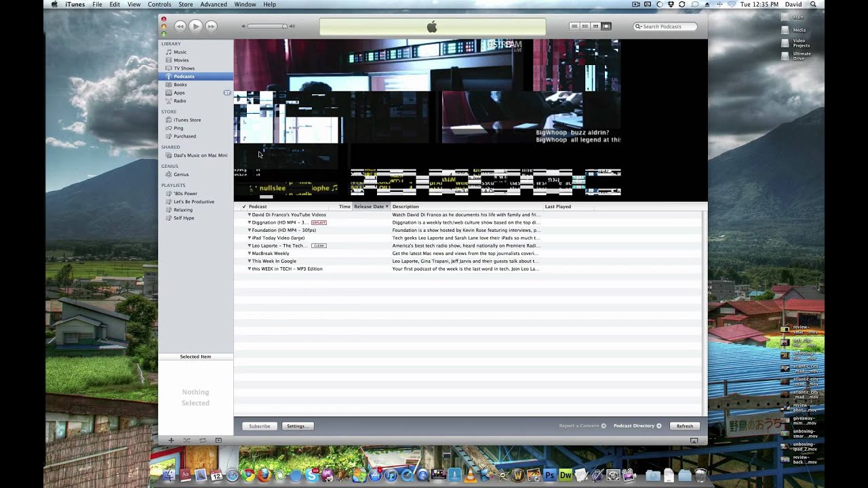The width and height of the screenshot is (868, 488).
Task: Switch to grid view mode
Action: coord(595,26)
